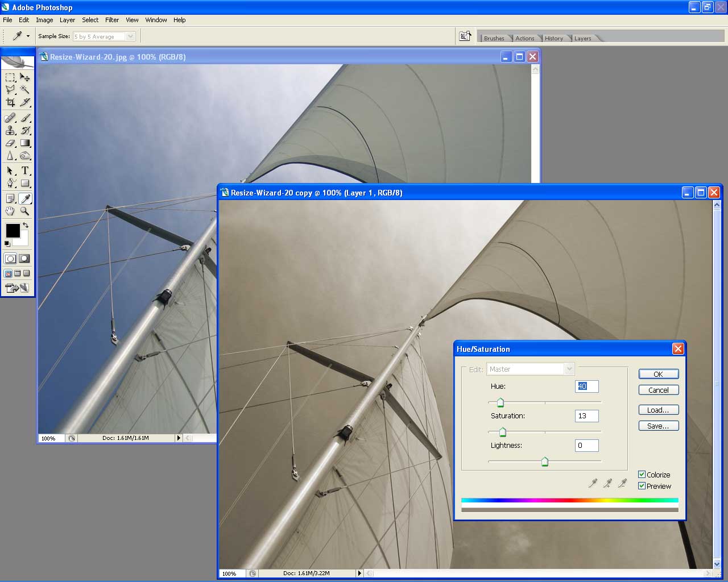Screen dimensions: 728x582
Task: Click the Lightness slider handle
Action: [545, 462]
